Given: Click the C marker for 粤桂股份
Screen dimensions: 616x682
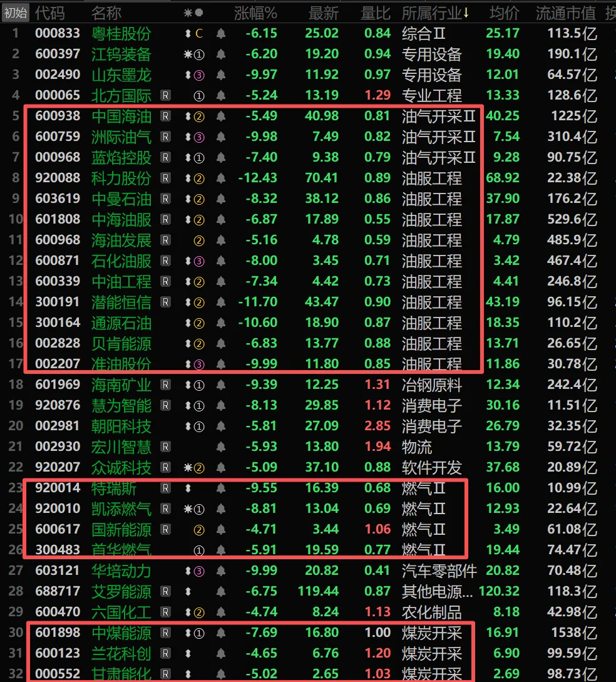Looking at the screenshot, I should point(199,33).
